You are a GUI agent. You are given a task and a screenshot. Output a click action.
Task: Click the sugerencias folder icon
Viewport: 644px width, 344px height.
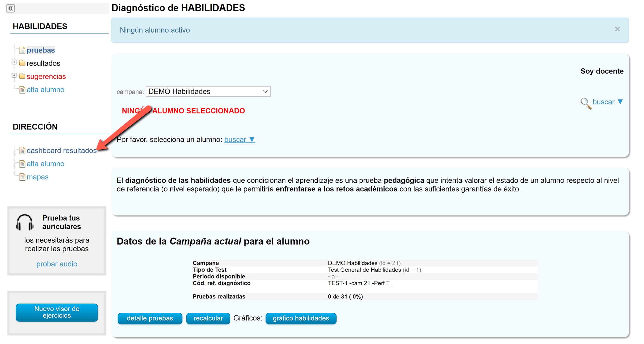tap(22, 76)
